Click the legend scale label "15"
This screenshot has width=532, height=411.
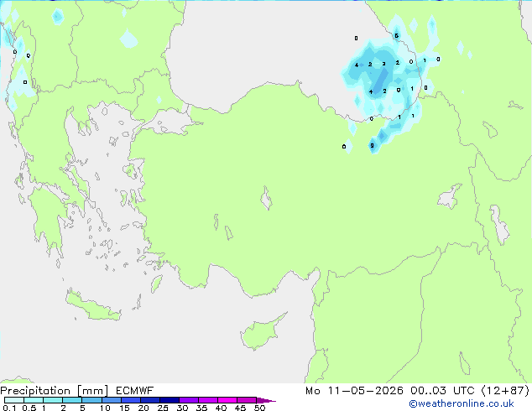(x=124, y=408)
